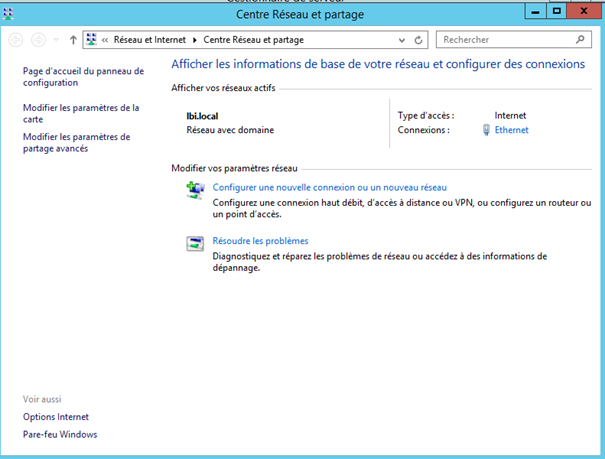The width and height of the screenshot is (605, 459).
Task: Open Pare-feu Windows link
Action: (x=60, y=435)
